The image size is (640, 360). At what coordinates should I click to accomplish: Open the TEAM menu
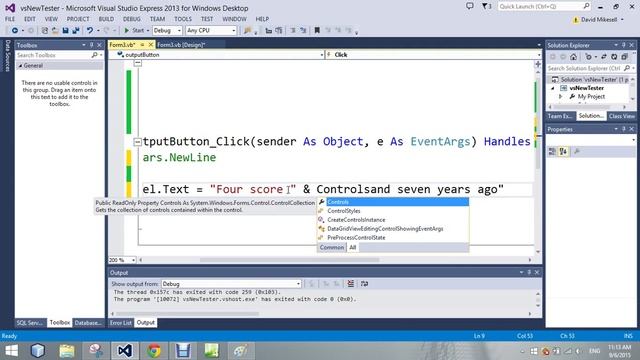pyautogui.click(x=157, y=19)
